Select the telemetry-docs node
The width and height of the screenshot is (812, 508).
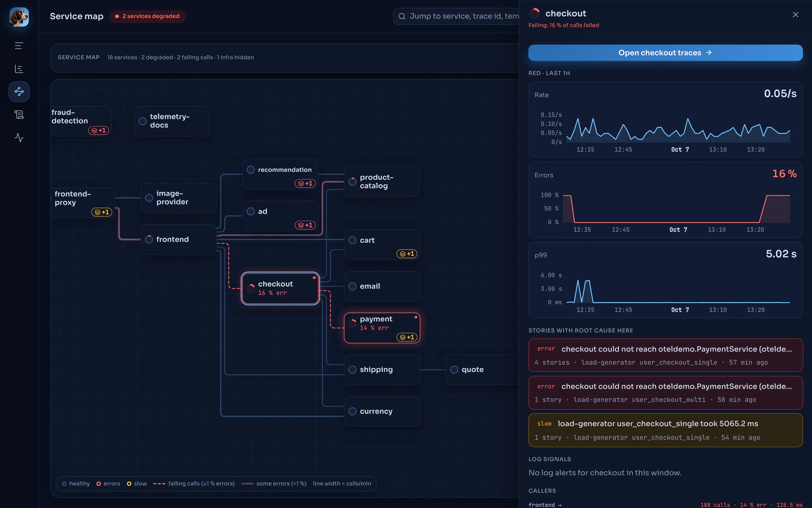click(x=172, y=121)
